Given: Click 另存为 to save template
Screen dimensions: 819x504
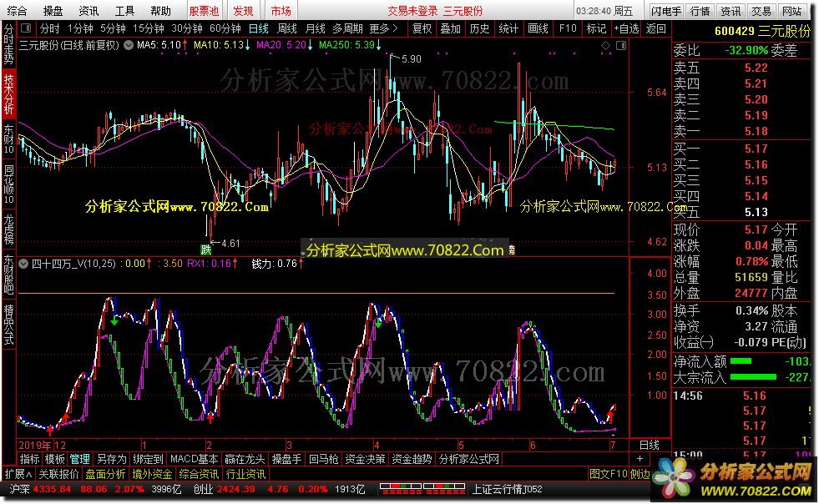Looking at the screenshot, I should coord(111,459).
